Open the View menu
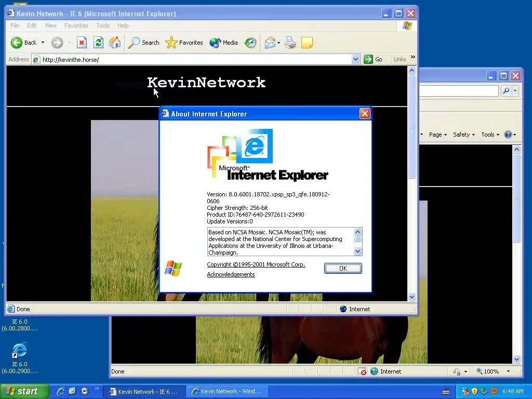Screen dimensions: 532x399 50,25
